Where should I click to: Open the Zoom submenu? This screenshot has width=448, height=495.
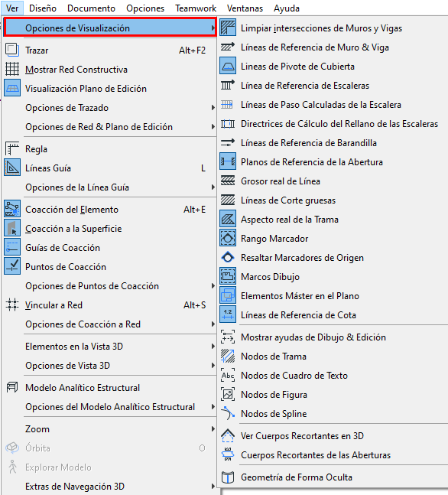point(109,429)
